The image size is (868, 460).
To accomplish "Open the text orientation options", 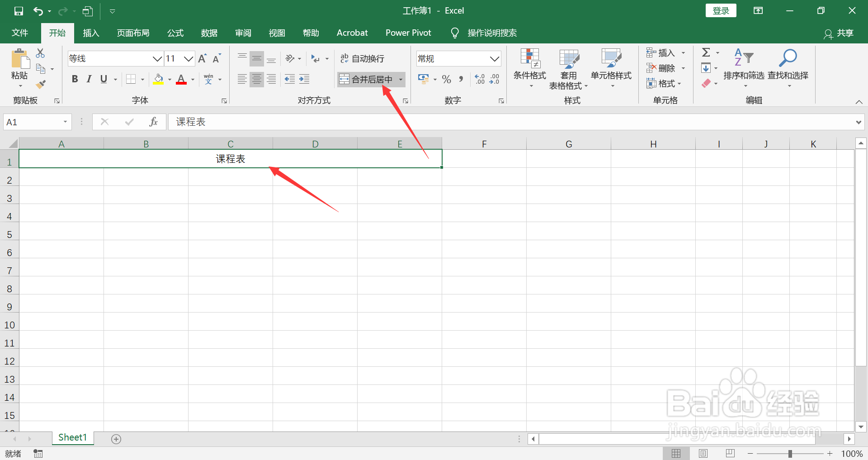I will pyautogui.click(x=290, y=58).
